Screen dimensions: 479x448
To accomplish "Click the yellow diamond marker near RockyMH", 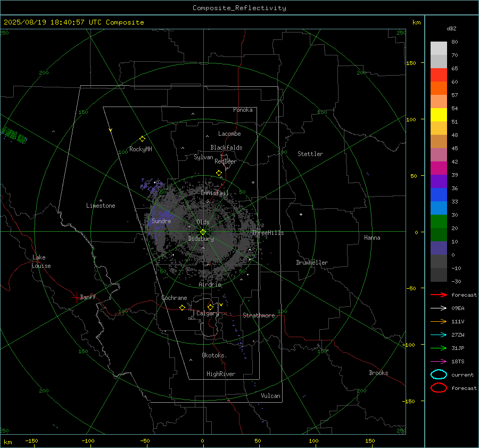I will (x=142, y=139).
